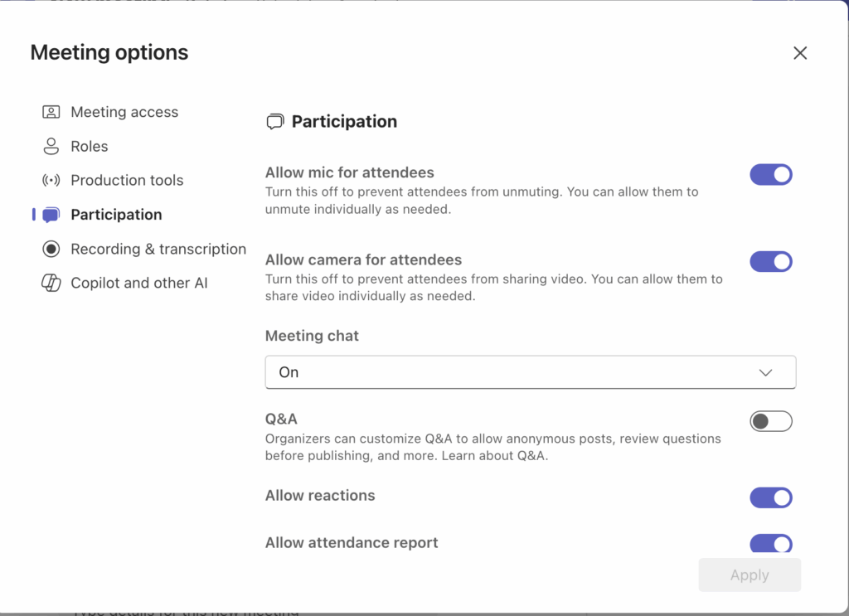849x616 pixels.
Task: Click the Participation chat bubble sidebar icon
Action: [51, 215]
